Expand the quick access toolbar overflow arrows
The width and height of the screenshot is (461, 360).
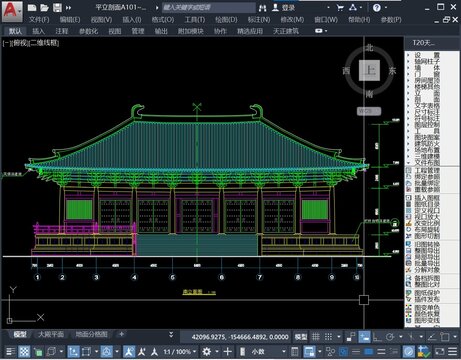tap(68, 8)
